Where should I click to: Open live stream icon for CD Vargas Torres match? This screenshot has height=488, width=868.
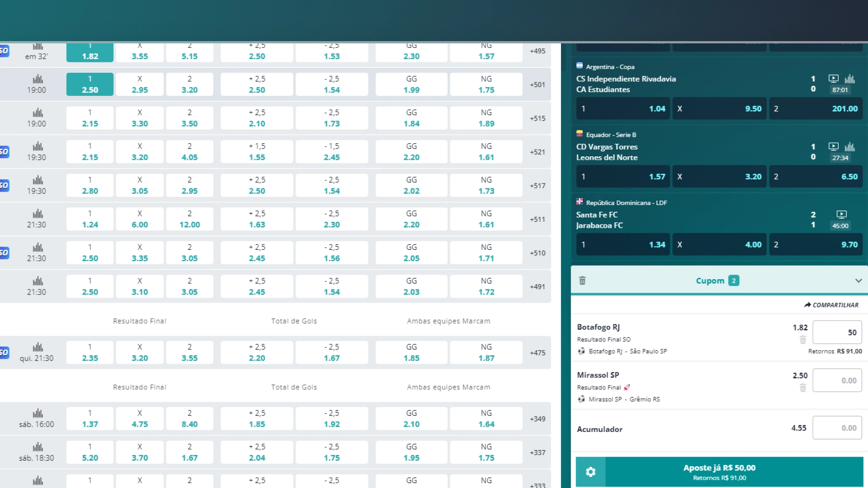tap(833, 146)
